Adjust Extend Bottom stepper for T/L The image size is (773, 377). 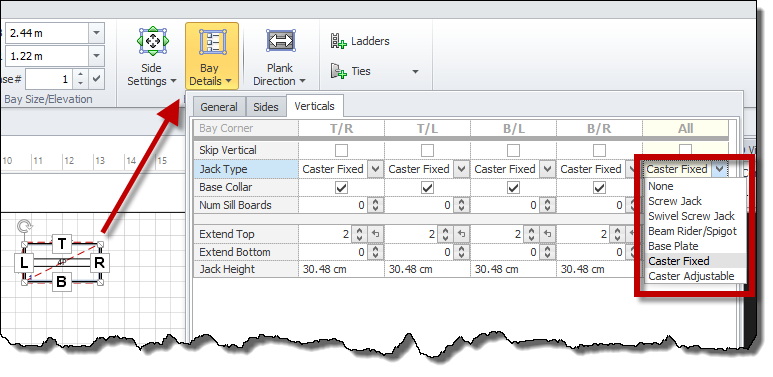click(x=461, y=252)
